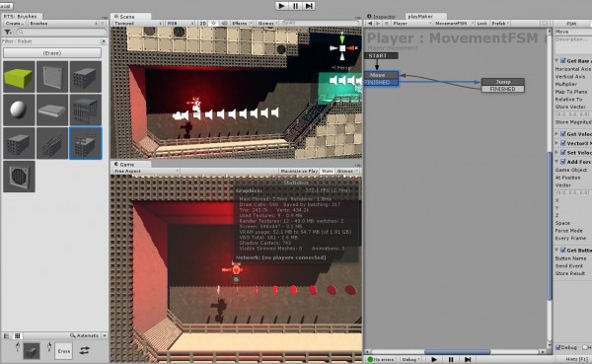Disable the Add Force action checkbox

[563, 162]
